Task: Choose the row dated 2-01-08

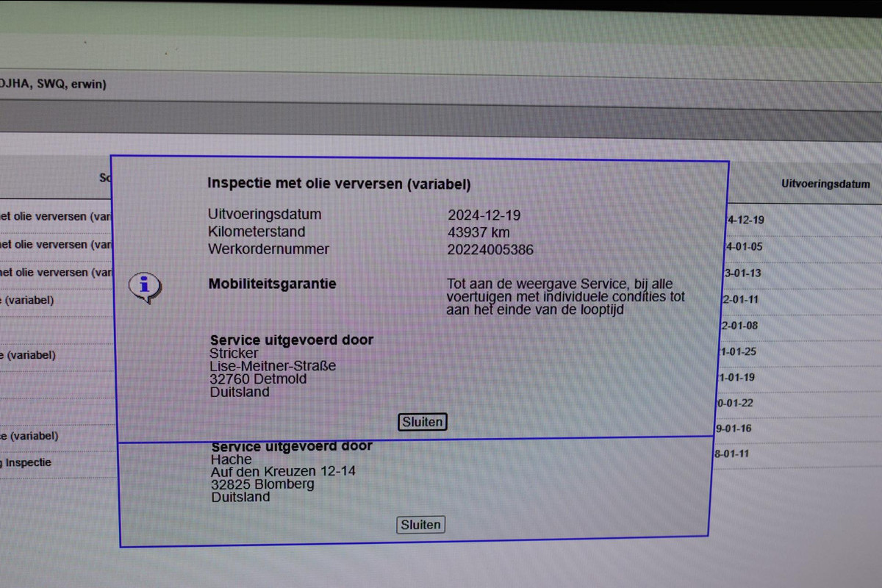Action: click(x=742, y=326)
